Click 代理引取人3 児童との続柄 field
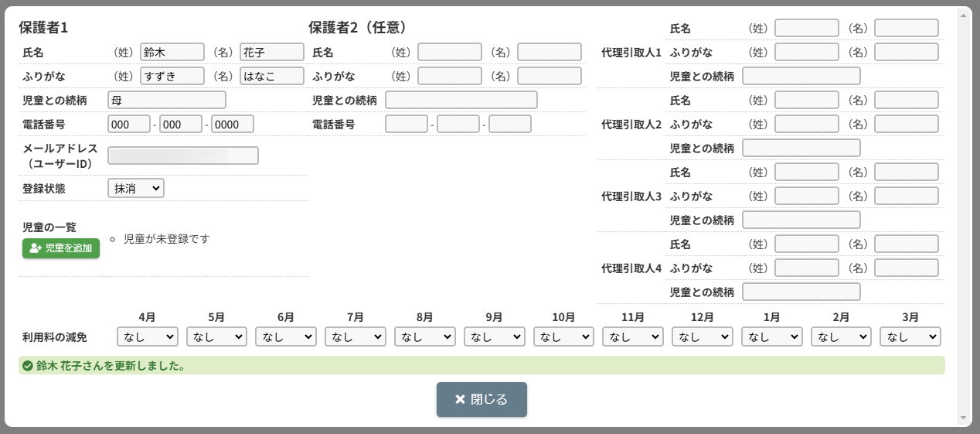 801,220
